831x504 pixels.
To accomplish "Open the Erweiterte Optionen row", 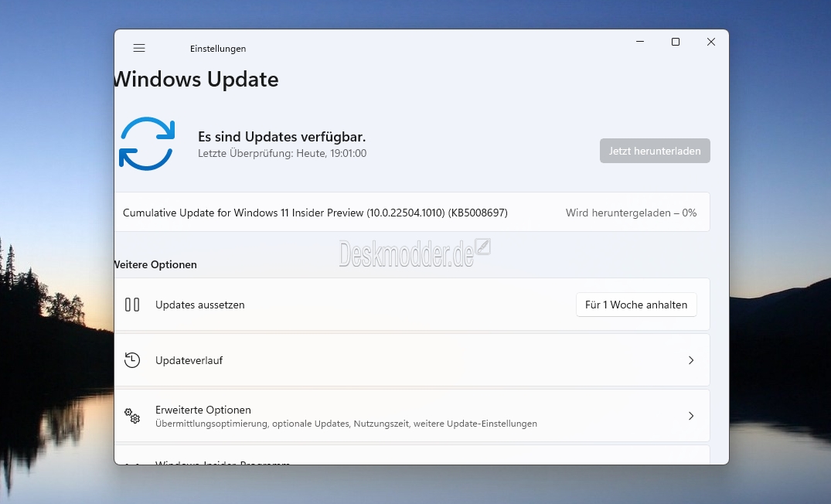I will pos(412,416).
